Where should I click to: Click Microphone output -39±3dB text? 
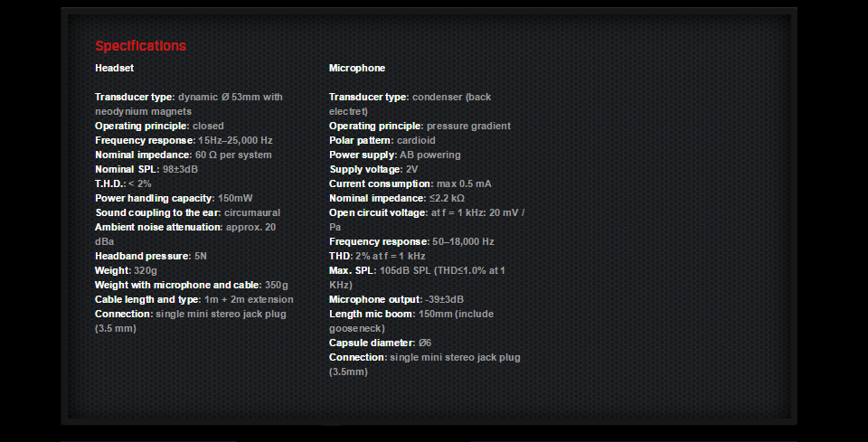(x=396, y=299)
